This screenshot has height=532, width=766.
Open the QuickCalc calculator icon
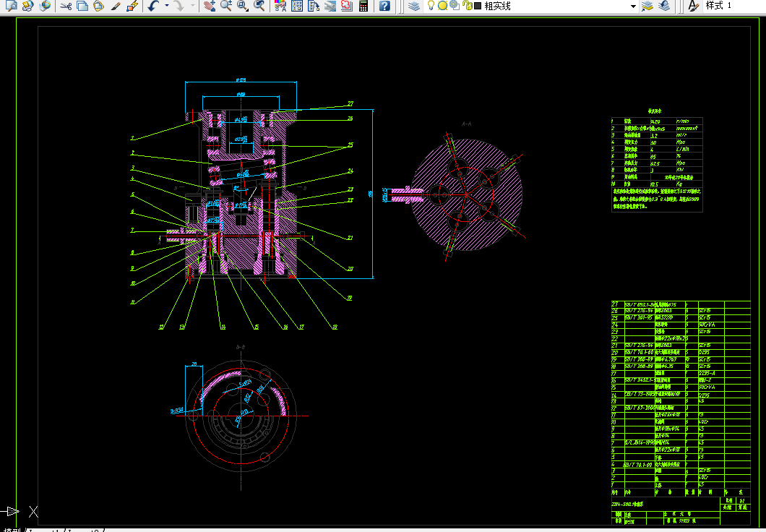[363, 6]
